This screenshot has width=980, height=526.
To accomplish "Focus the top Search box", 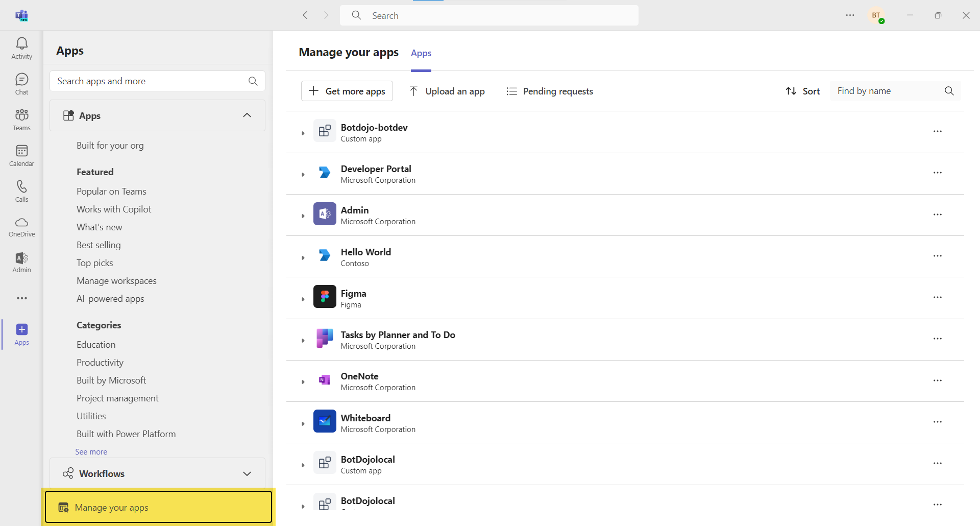I will 489,15.
